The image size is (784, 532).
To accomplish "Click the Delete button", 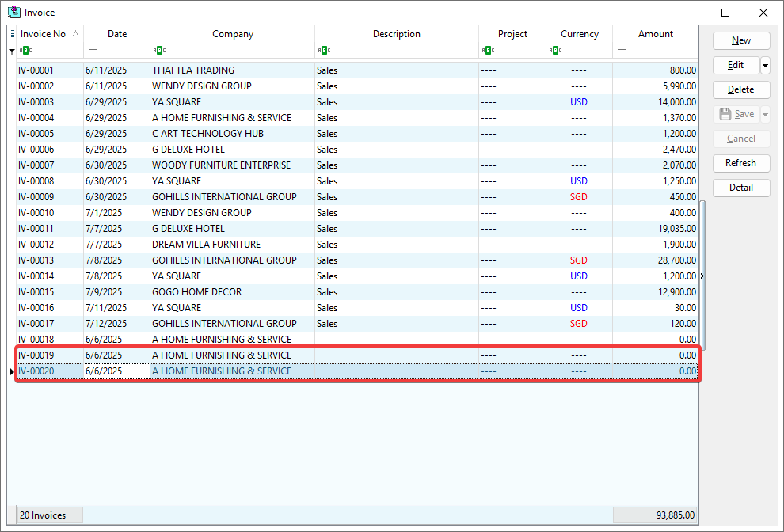I will click(x=741, y=89).
